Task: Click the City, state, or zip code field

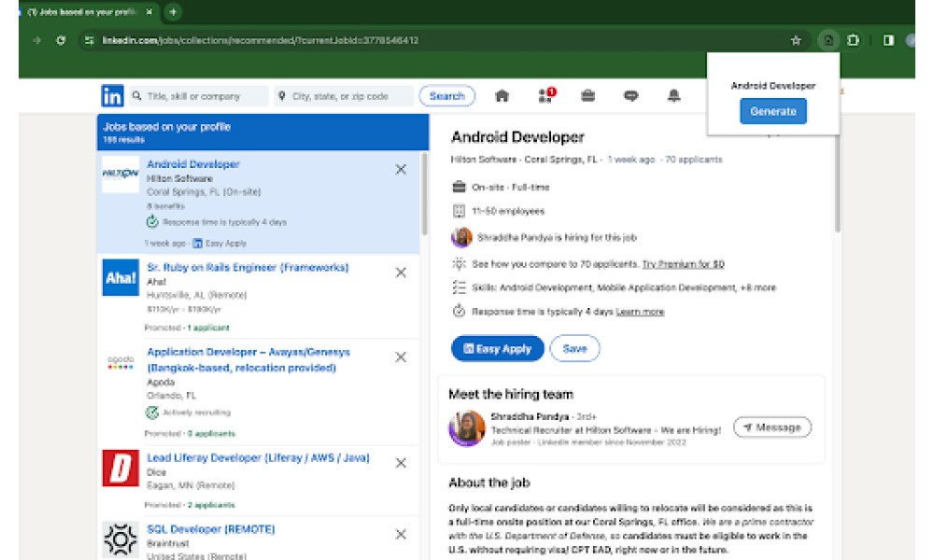Action: pyautogui.click(x=345, y=96)
